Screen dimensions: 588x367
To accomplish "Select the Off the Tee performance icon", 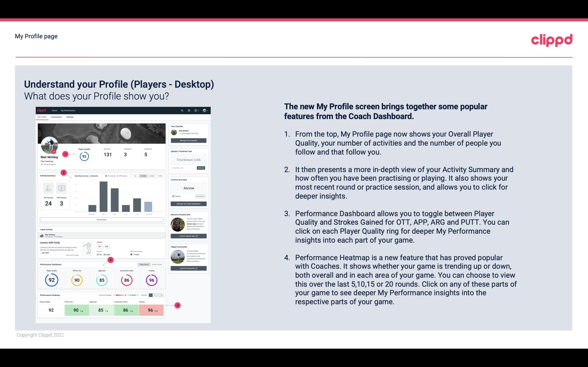I will pyautogui.click(x=77, y=280).
